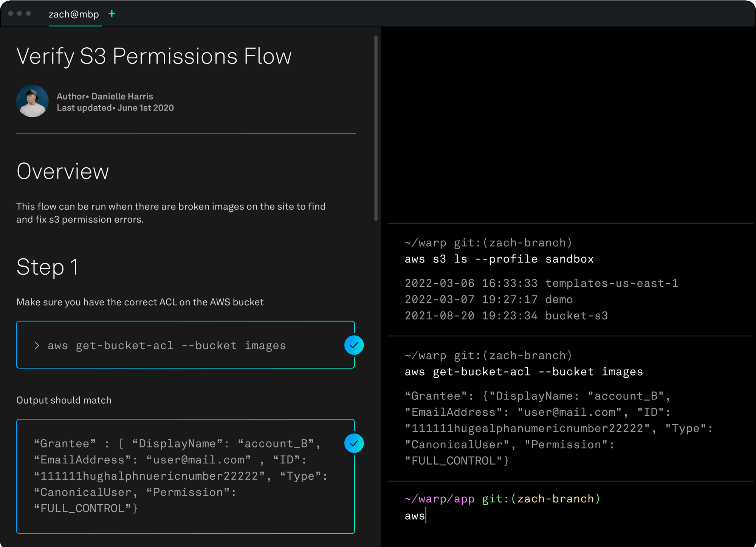Viewport: 756px width, 547px height.
Task: Toggle the checkmark on the get-bucket-acl command block
Action: pos(354,345)
